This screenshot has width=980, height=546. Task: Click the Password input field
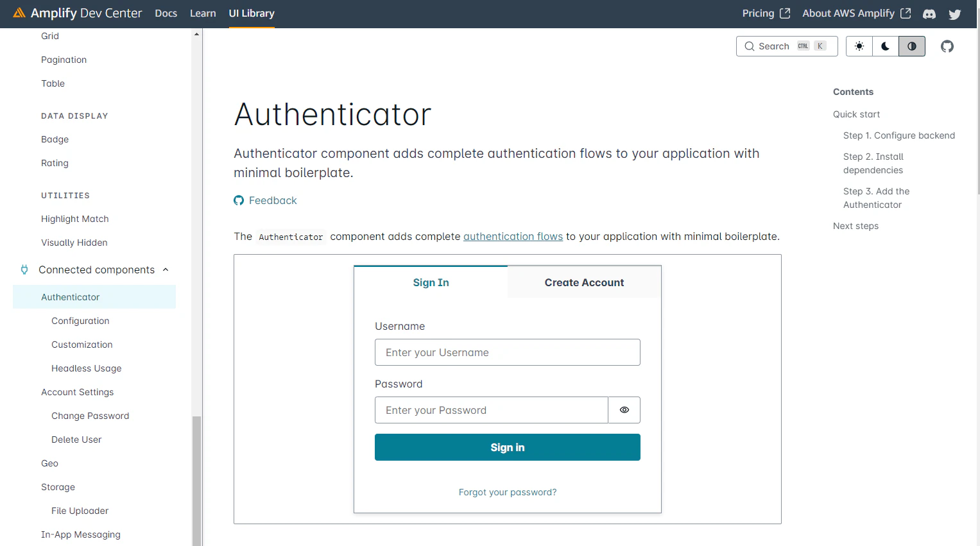(x=492, y=410)
